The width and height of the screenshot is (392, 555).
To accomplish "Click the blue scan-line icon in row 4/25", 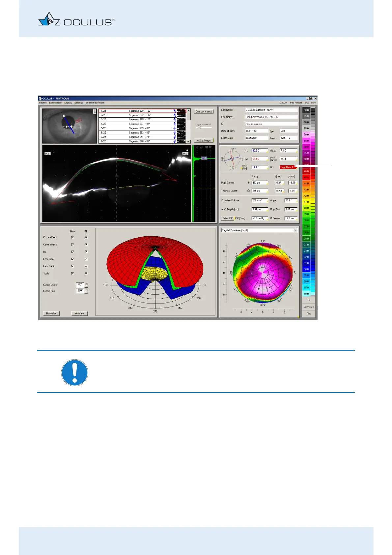I will [x=175, y=124].
